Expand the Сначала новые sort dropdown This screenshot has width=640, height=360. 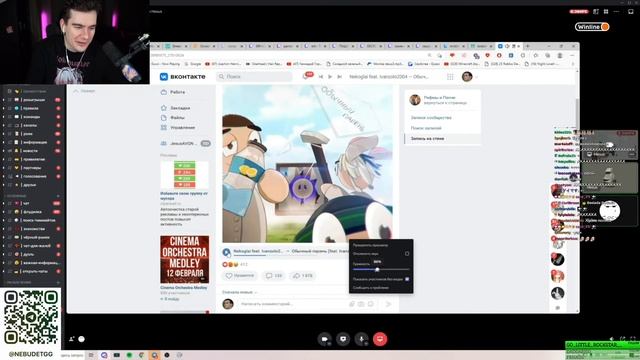tap(240, 292)
